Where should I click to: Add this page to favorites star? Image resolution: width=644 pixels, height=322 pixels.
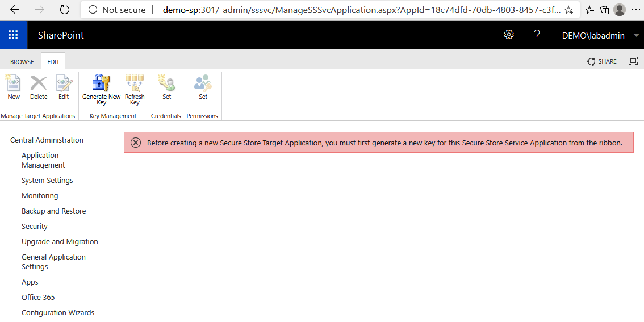[568, 10]
